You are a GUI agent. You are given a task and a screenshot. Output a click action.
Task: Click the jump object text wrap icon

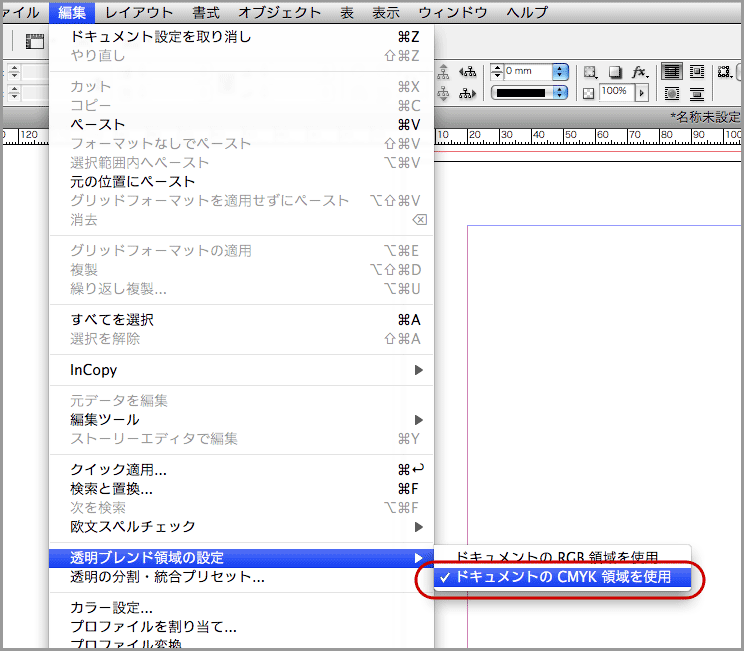pyautogui.click(x=697, y=93)
